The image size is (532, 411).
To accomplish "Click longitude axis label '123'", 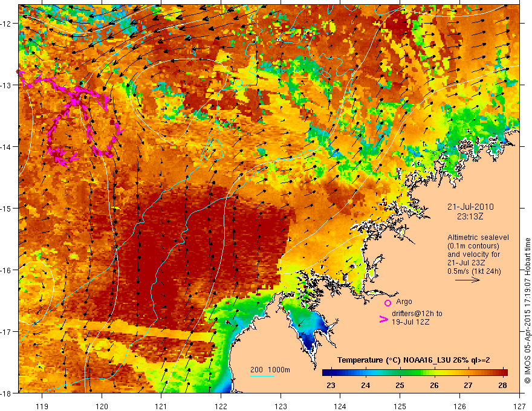I will [281, 406].
